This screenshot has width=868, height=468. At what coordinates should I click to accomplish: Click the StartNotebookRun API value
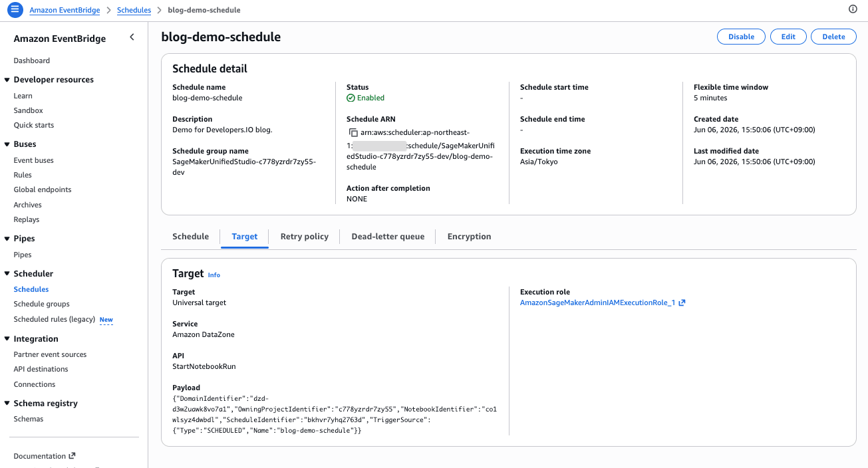tap(204, 366)
